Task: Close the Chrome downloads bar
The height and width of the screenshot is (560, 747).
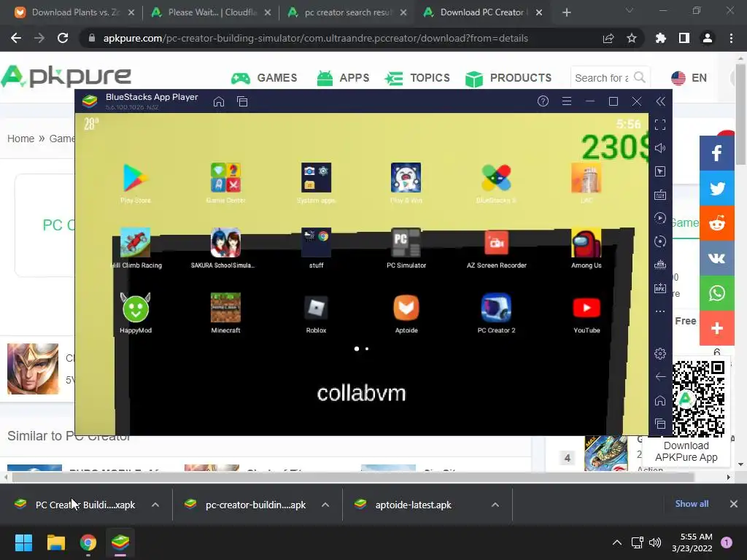Action: point(734,504)
